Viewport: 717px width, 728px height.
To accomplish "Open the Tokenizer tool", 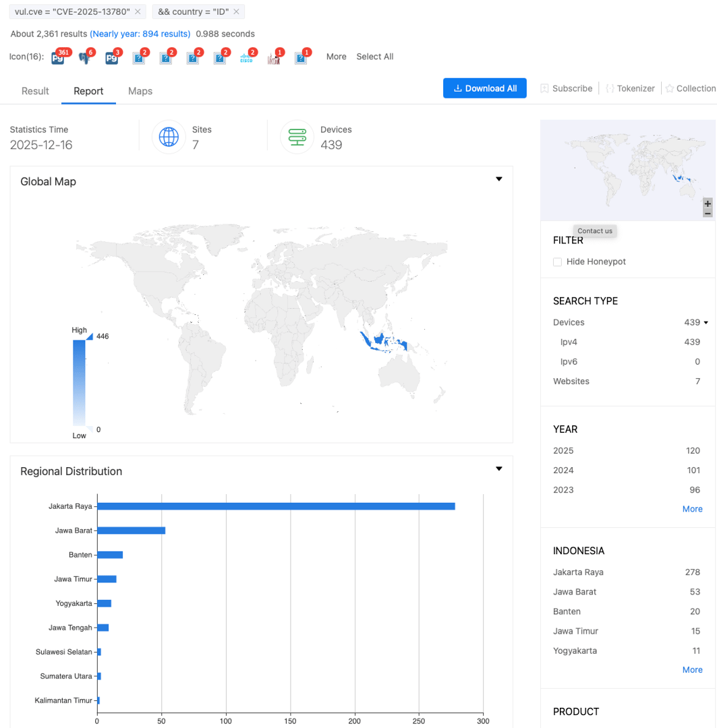I will click(631, 88).
